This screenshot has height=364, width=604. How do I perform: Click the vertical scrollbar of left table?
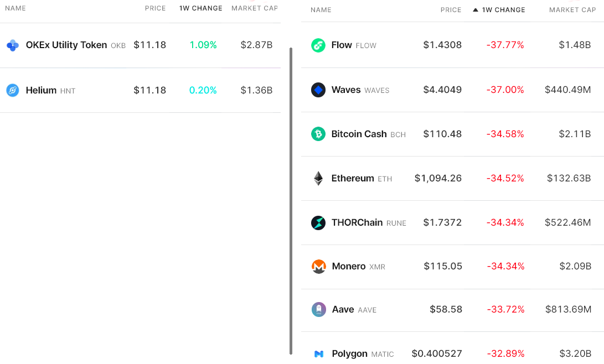click(x=291, y=201)
